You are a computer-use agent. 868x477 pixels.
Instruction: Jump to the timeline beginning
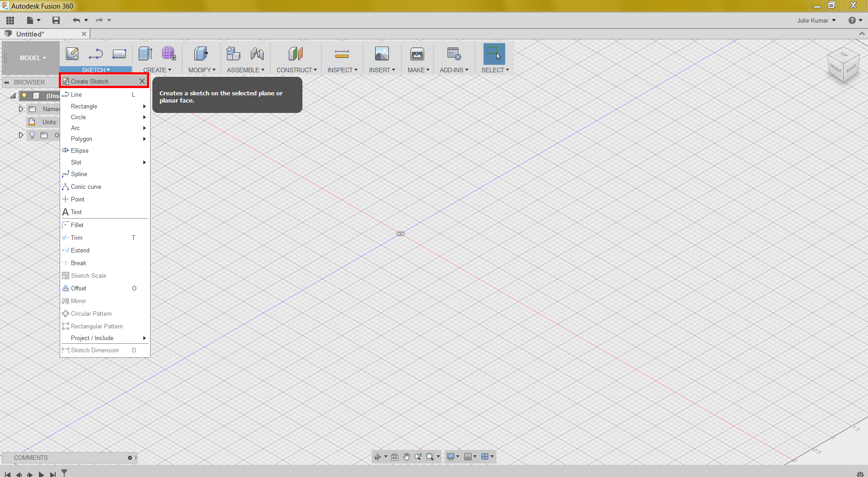(7, 474)
